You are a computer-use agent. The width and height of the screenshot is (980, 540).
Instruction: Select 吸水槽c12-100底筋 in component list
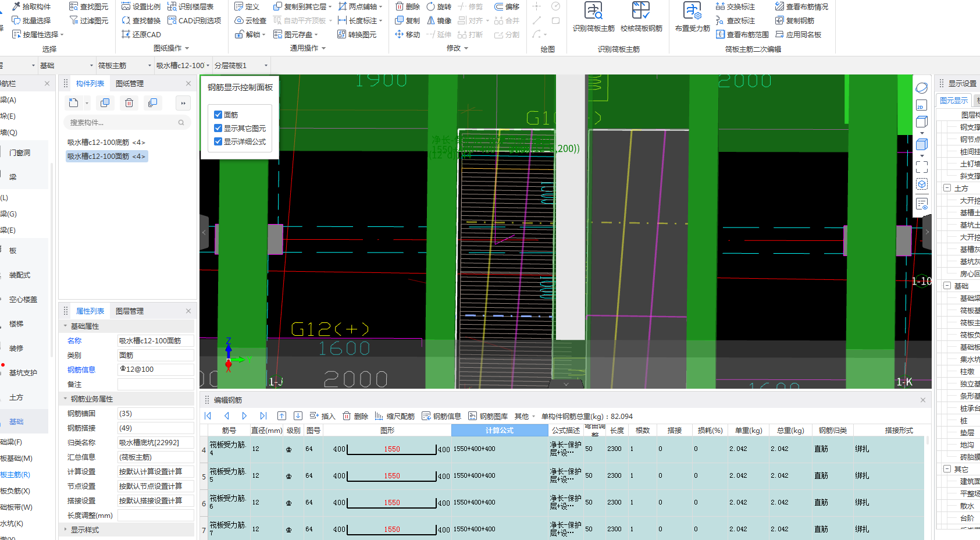coord(106,142)
